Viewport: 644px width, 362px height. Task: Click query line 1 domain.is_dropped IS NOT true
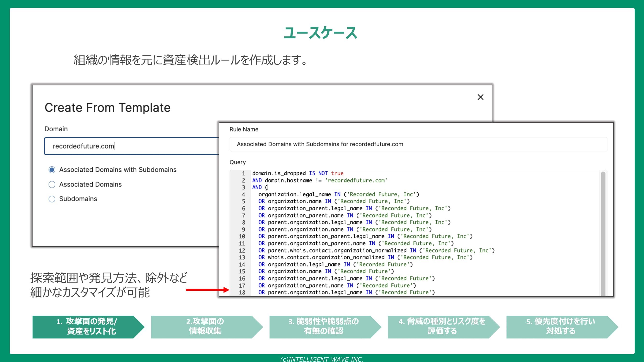pos(298,173)
